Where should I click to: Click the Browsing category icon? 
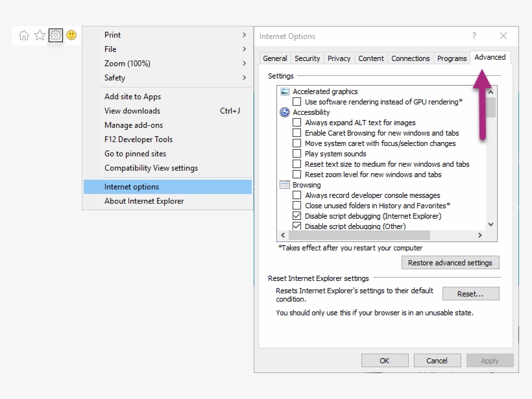(x=285, y=184)
